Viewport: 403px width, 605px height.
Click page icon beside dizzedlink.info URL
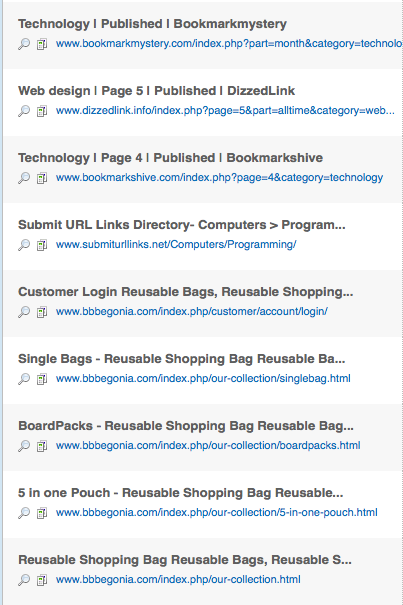click(x=42, y=111)
